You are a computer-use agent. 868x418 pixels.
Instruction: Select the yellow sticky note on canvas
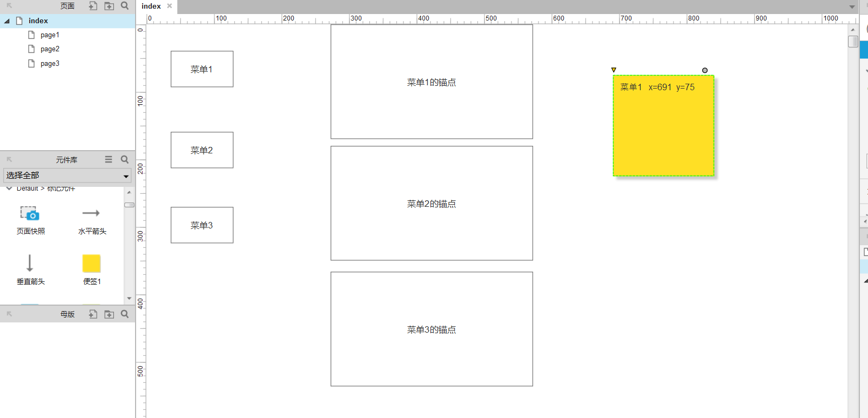coord(663,125)
